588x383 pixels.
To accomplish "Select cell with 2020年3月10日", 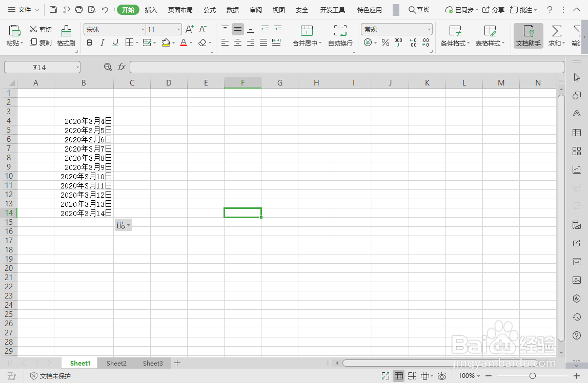I will (84, 176).
